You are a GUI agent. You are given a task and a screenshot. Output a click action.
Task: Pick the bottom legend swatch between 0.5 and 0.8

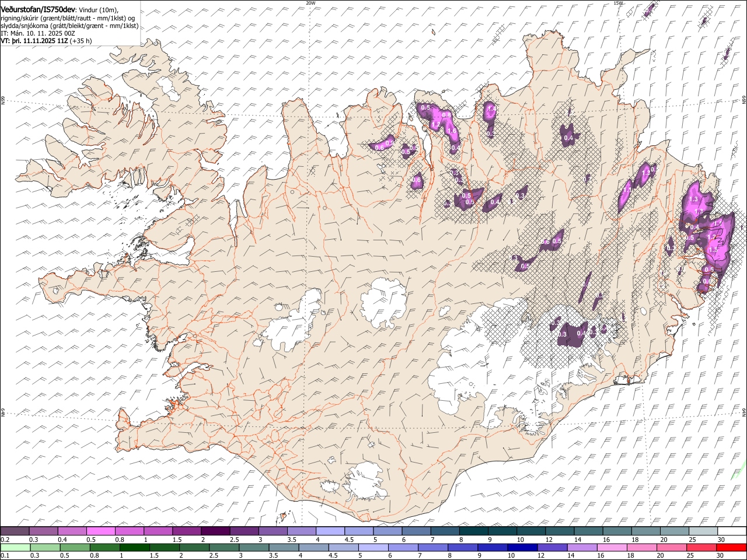75,547
